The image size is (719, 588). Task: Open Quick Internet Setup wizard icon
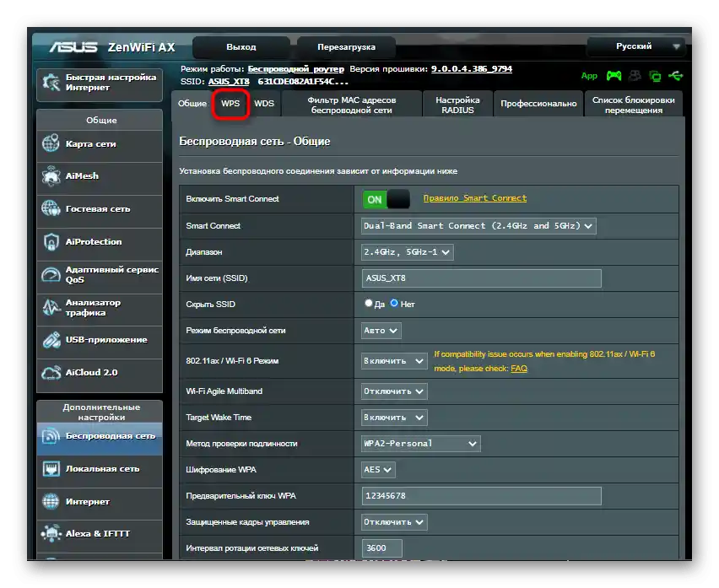51,82
